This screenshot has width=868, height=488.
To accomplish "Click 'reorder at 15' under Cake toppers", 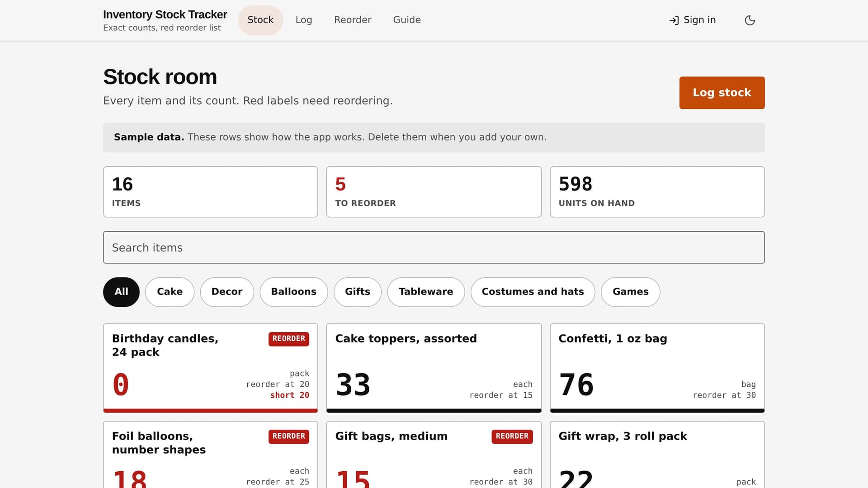I will tap(501, 395).
